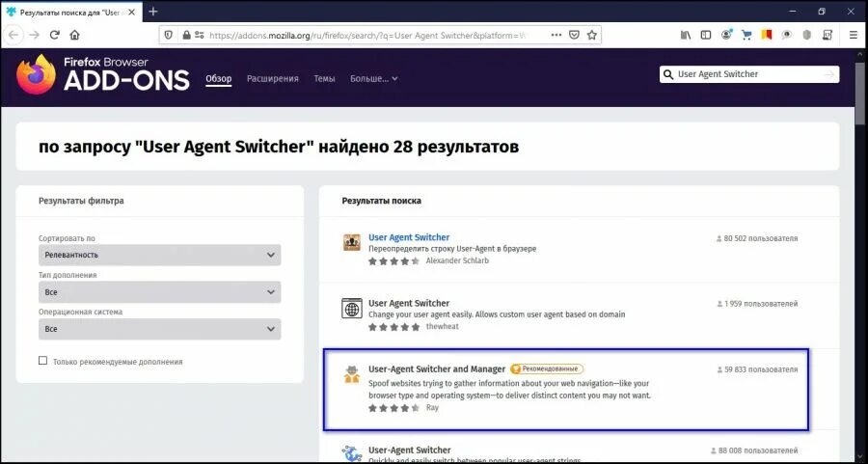
Task: Close the current browser tab
Action: (x=131, y=13)
